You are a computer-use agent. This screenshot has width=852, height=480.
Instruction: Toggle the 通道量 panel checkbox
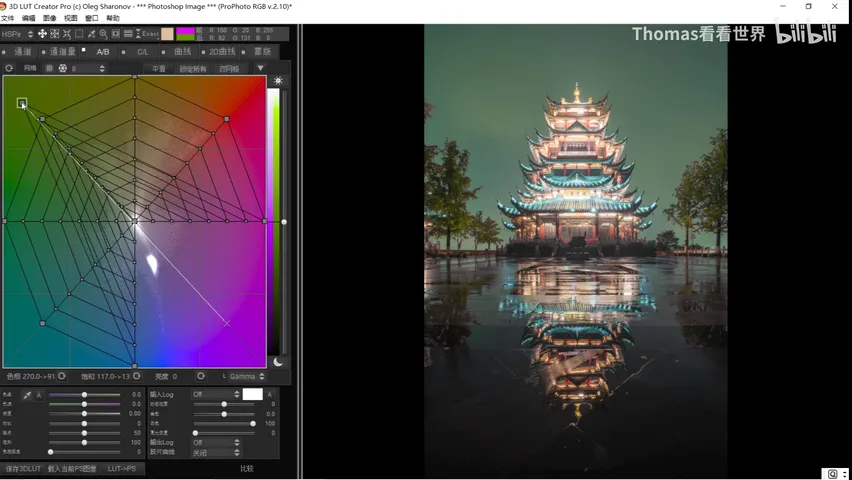click(x=43, y=52)
